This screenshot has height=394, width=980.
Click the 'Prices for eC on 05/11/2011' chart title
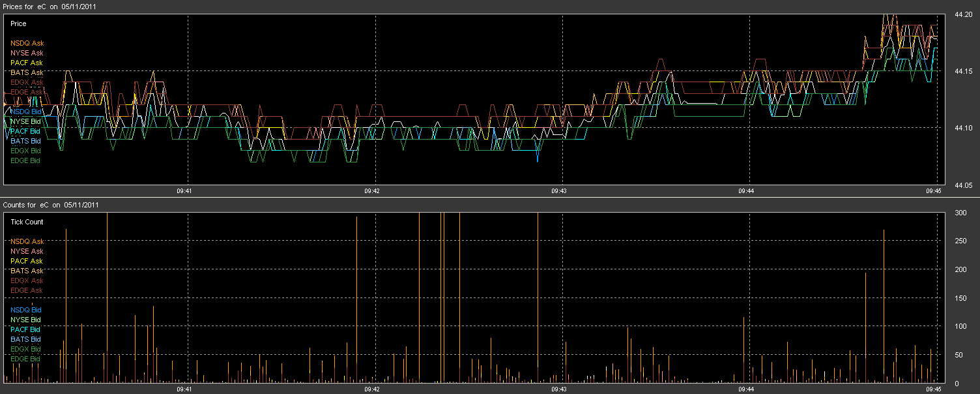51,6
